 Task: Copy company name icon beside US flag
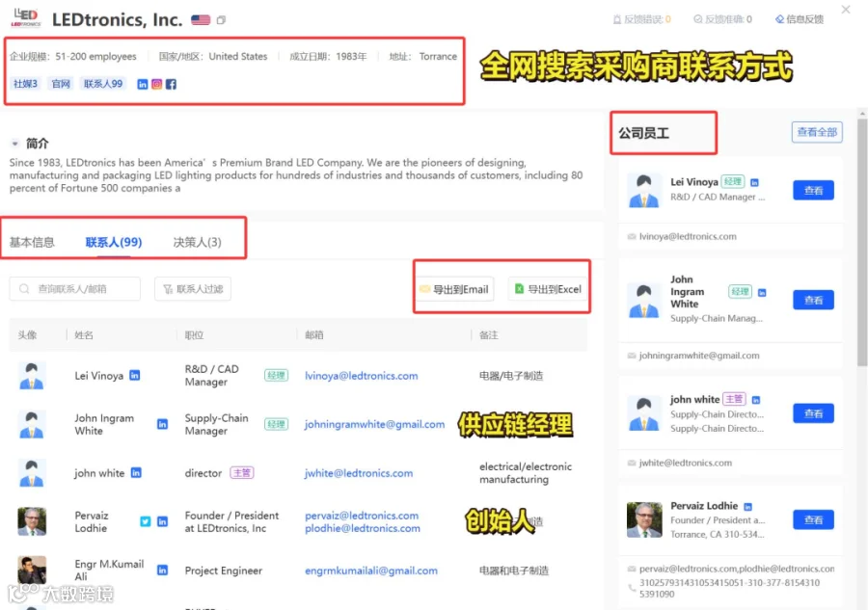tap(221, 20)
